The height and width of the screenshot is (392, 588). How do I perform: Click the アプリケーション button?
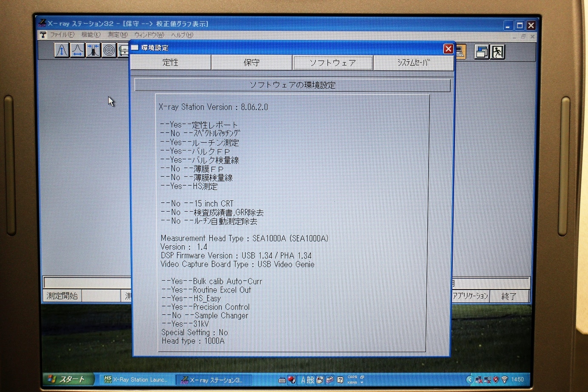click(470, 296)
